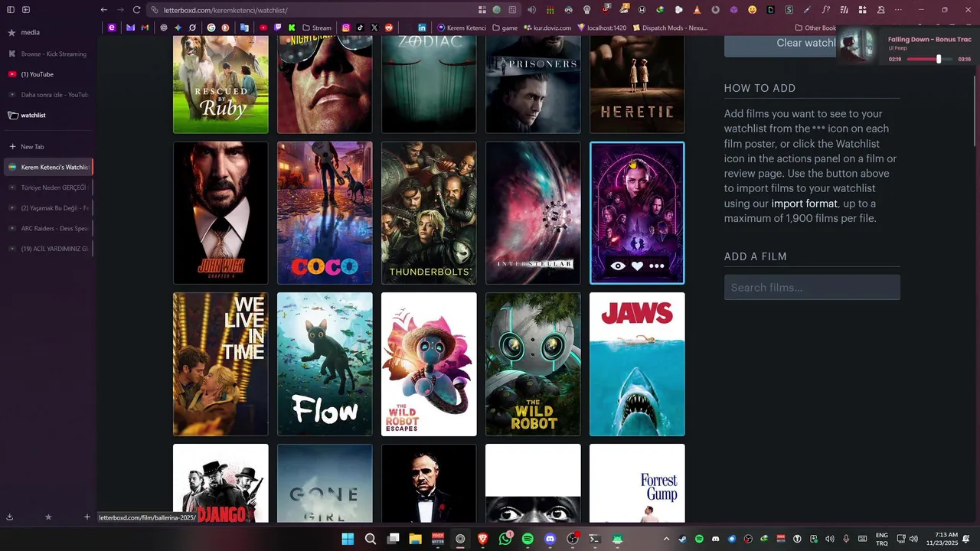This screenshot has height=551, width=980.
Task: Open the clock and date flyout
Action: 942,539
